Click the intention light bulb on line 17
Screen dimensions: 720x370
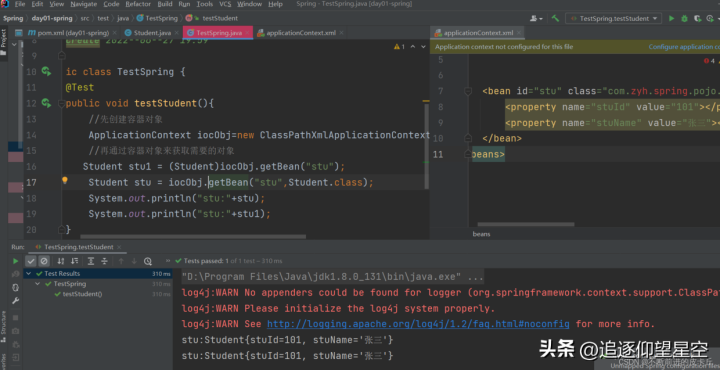(x=65, y=180)
